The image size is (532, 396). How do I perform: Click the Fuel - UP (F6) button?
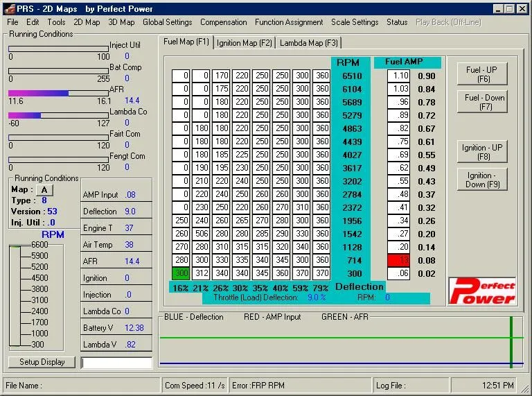tap(482, 74)
